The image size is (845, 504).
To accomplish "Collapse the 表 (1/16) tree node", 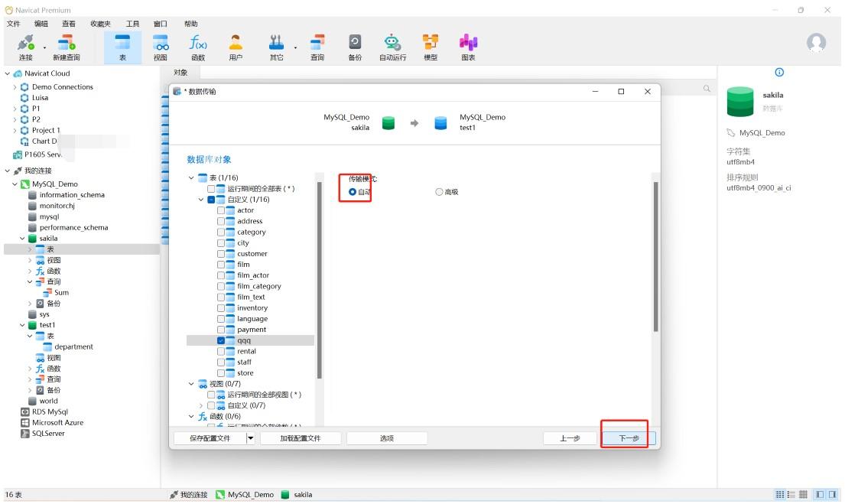I will pos(192,178).
